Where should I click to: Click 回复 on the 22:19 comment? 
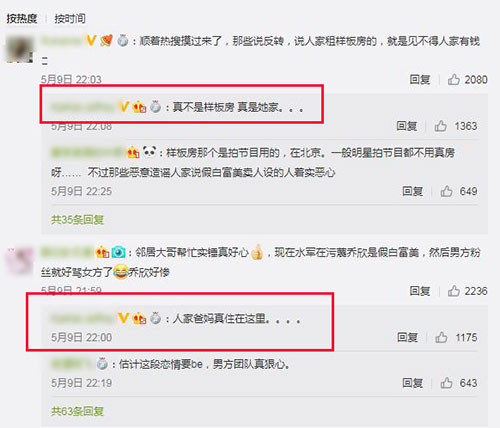413,383
